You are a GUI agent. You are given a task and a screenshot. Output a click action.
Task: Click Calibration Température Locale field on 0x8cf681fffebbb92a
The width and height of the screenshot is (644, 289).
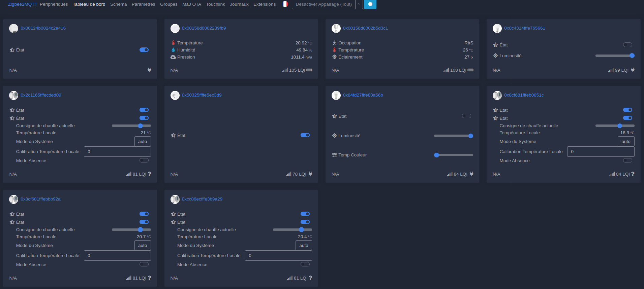[117, 256]
